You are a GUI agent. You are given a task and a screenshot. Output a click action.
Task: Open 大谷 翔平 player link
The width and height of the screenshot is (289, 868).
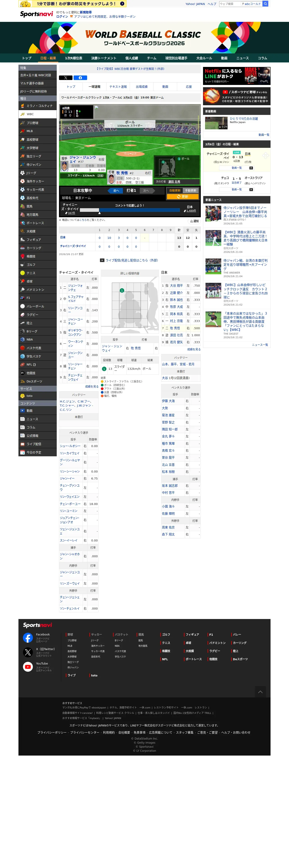[x=176, y=286]
